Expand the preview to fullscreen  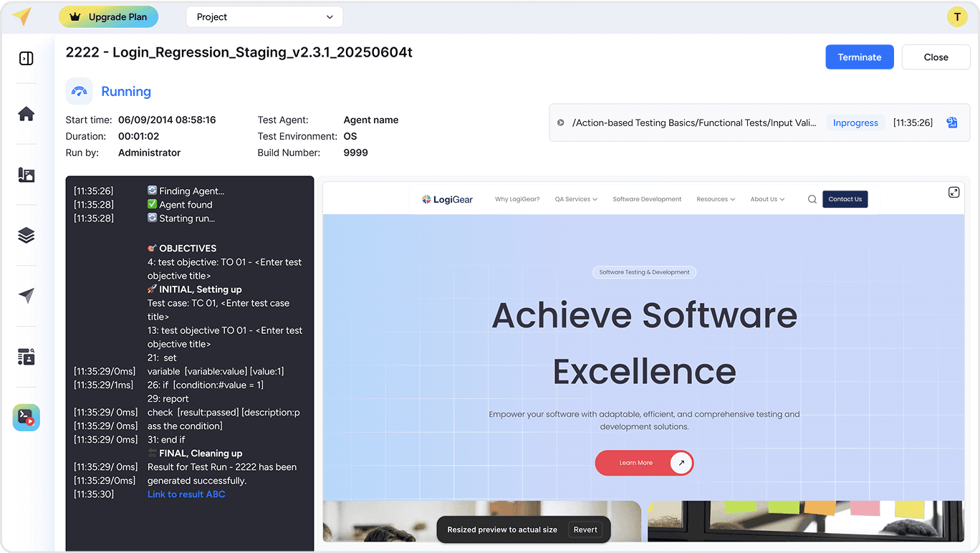click(953, 192)
